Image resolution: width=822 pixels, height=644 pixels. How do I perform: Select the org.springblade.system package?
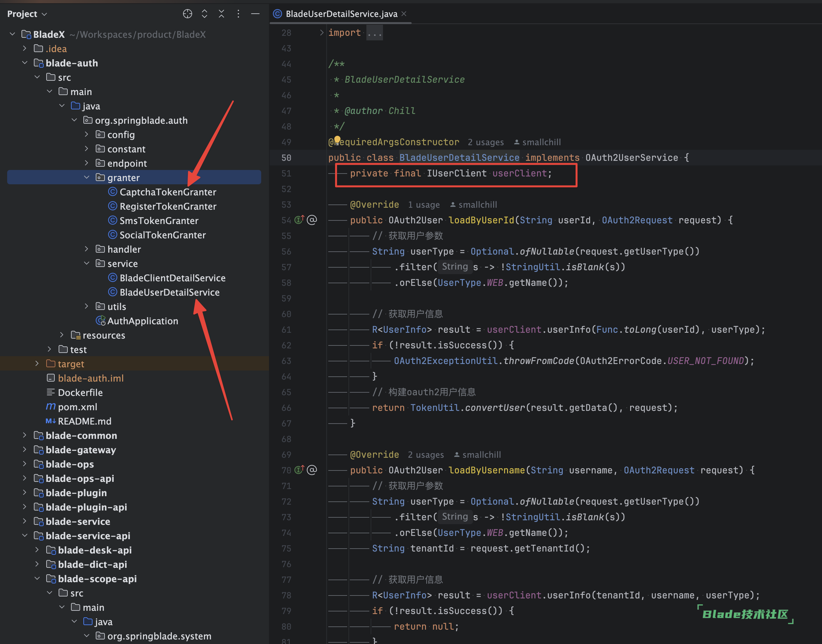[x=159, y=636]
